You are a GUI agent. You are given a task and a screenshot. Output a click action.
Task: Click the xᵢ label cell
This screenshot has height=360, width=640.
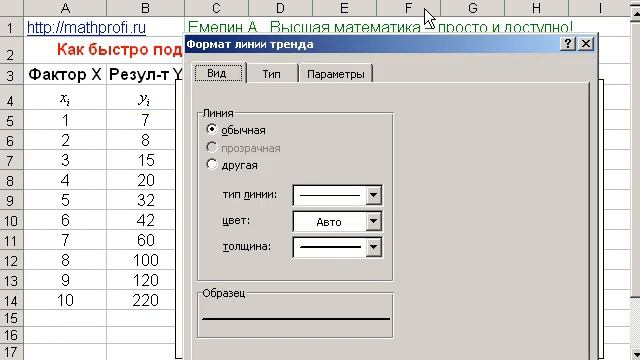click(65, 98)
